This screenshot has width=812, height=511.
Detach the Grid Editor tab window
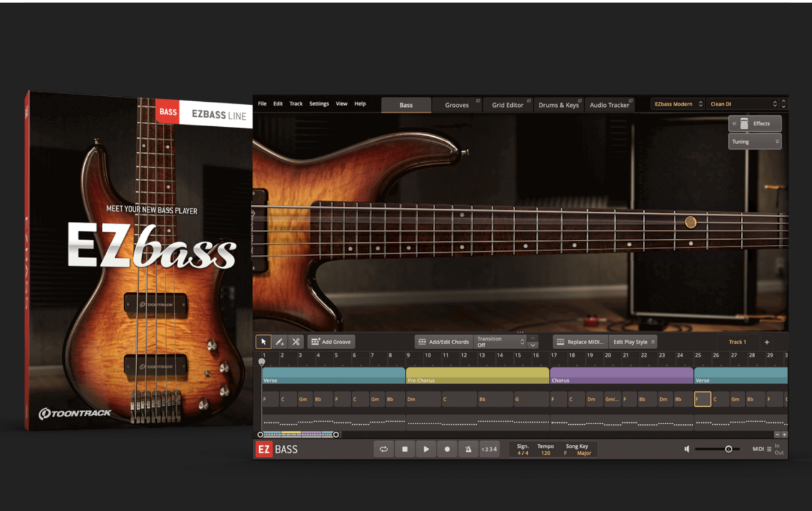pos(528,101)
